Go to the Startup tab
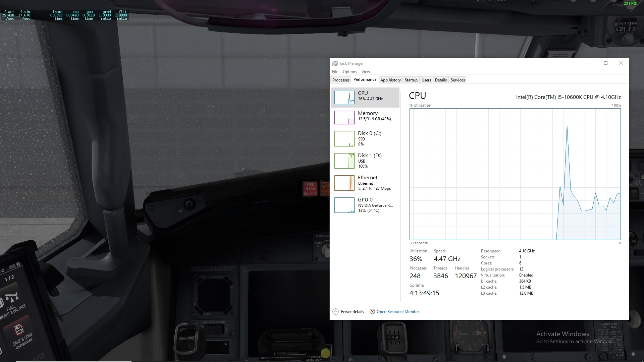The image size is (644, 362). click(411, 80)
